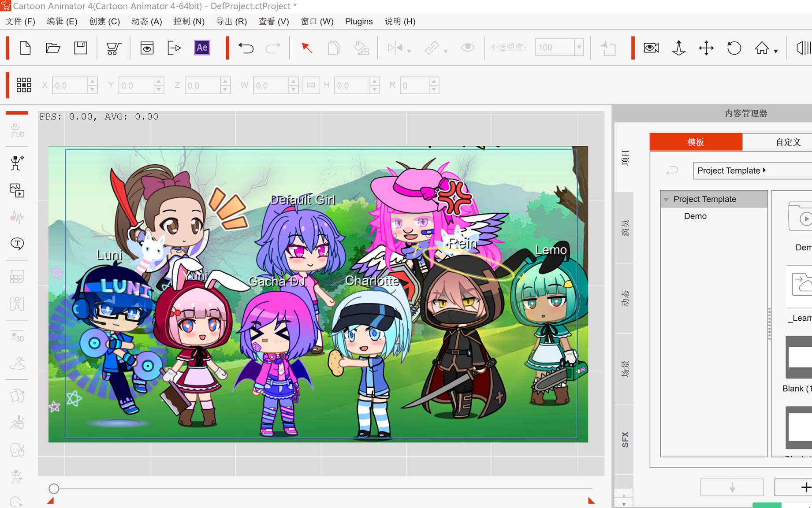Open the 控制 (N) menu
The image size is (812, 508).
[x=189, y=21]
